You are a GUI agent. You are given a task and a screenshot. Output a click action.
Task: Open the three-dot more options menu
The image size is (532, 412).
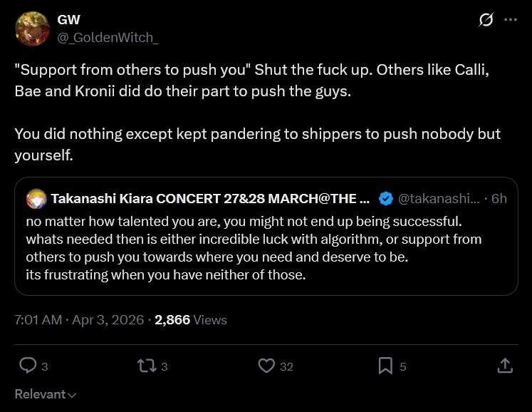(x=510, y=20)
